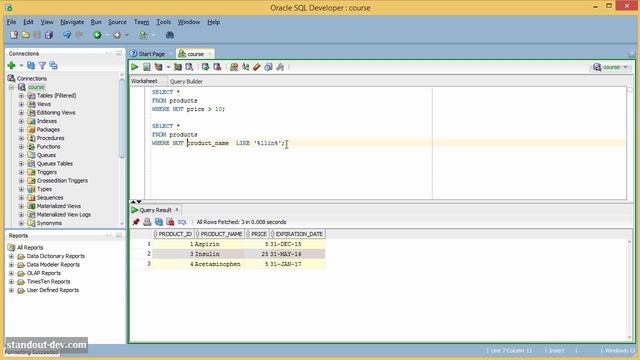Click the Undo arrow icon in main toolbar

click(x=67, y=35)
